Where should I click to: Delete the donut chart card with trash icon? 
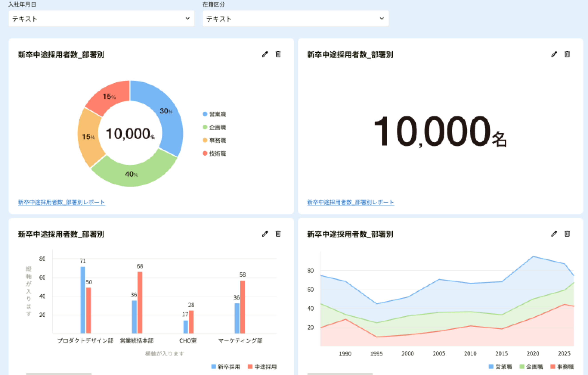click(x=278, y=54)
